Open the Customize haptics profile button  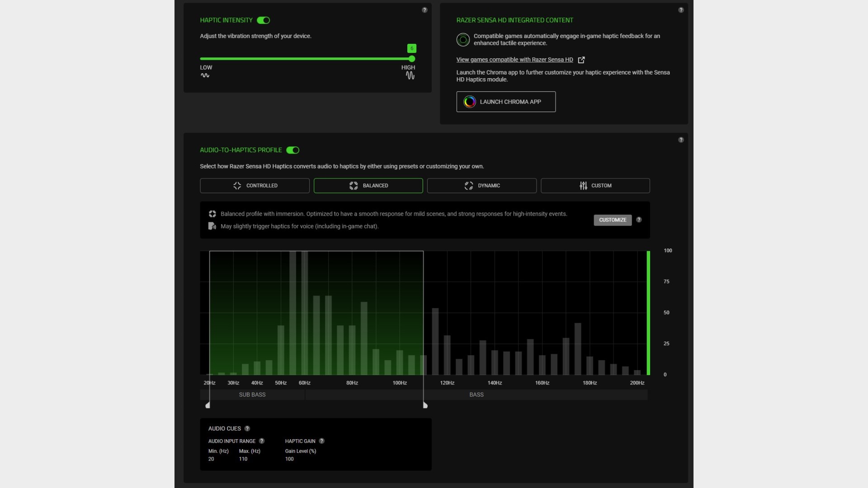click(x=613, y=219)
